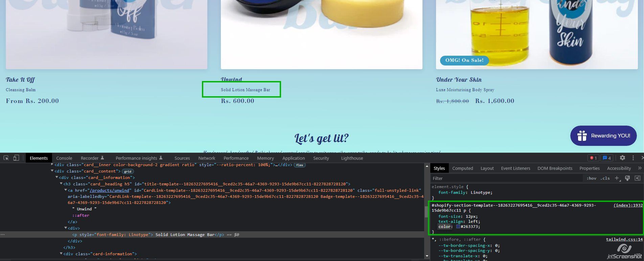Toggle the computed styles sidebar icon

pos(638,178)
